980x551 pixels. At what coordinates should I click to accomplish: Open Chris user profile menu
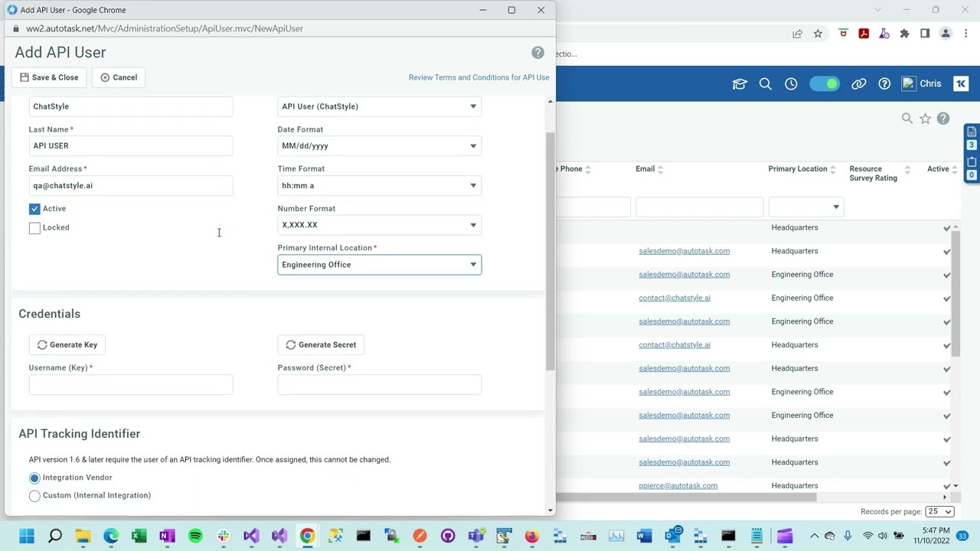point(922,84)
